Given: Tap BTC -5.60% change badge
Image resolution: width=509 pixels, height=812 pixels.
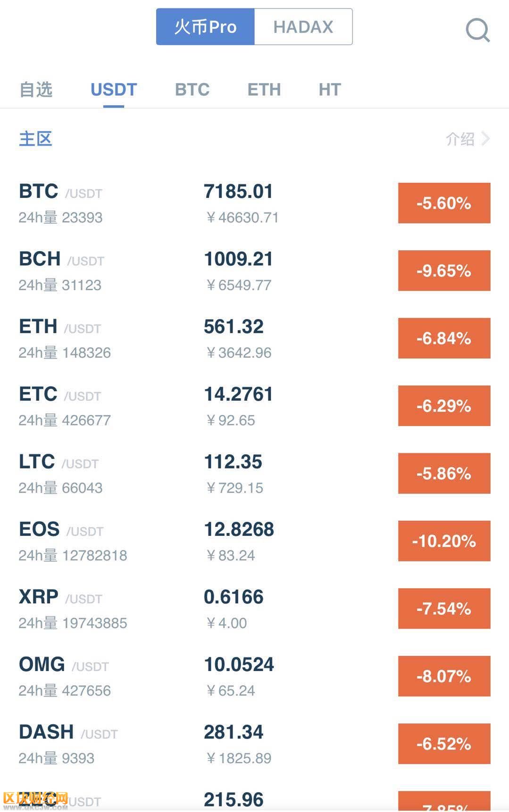Looking at the screenshot, I should [444, 203].
